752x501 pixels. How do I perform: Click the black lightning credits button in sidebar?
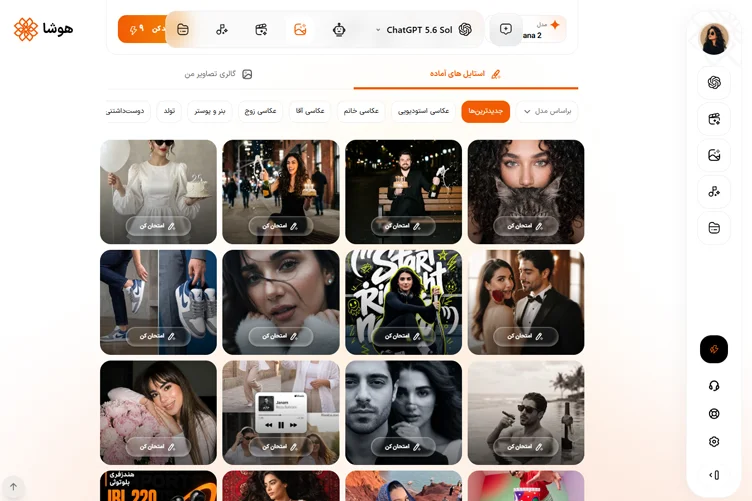[x=714, y=349]
